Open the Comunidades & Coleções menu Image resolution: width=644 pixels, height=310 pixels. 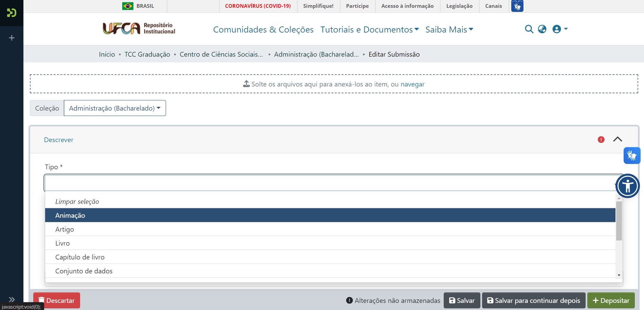[x=263, y=30]
